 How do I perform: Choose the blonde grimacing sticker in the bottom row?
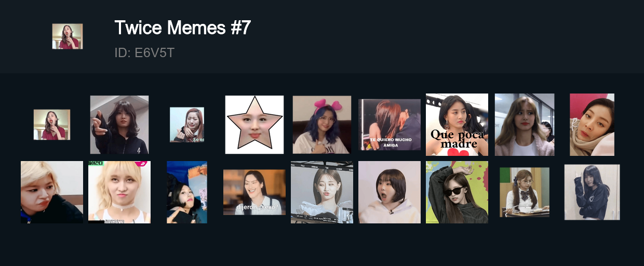(52, 192)
